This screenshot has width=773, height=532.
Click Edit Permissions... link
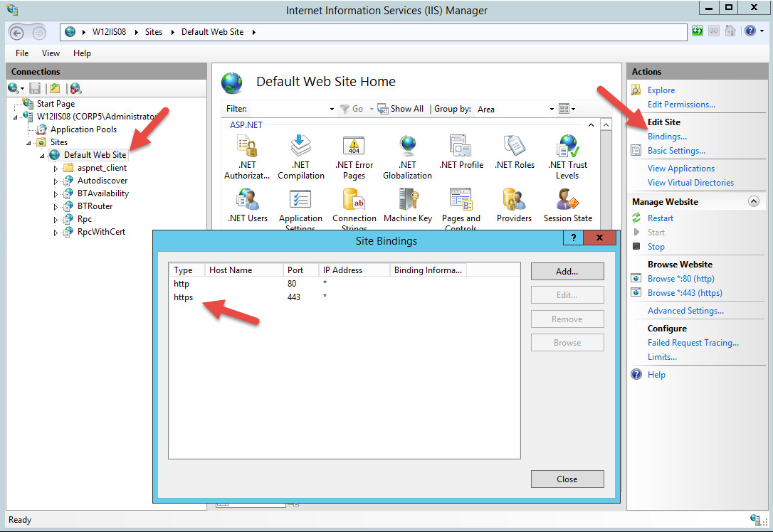681,105
